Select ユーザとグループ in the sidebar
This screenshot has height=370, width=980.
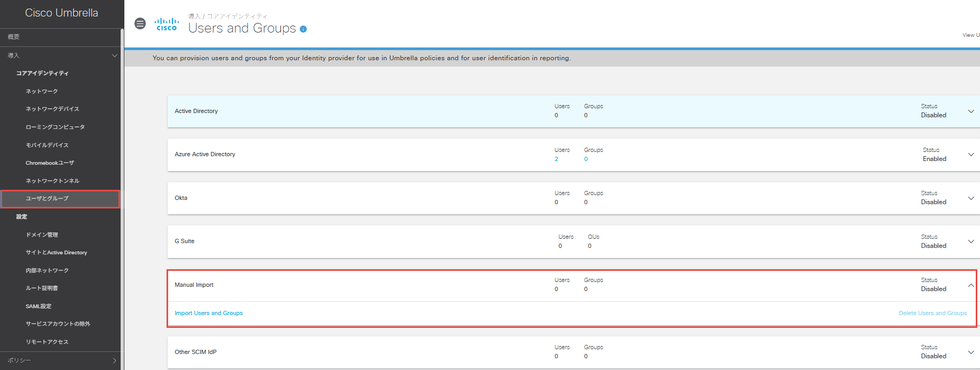click(47, 198)
